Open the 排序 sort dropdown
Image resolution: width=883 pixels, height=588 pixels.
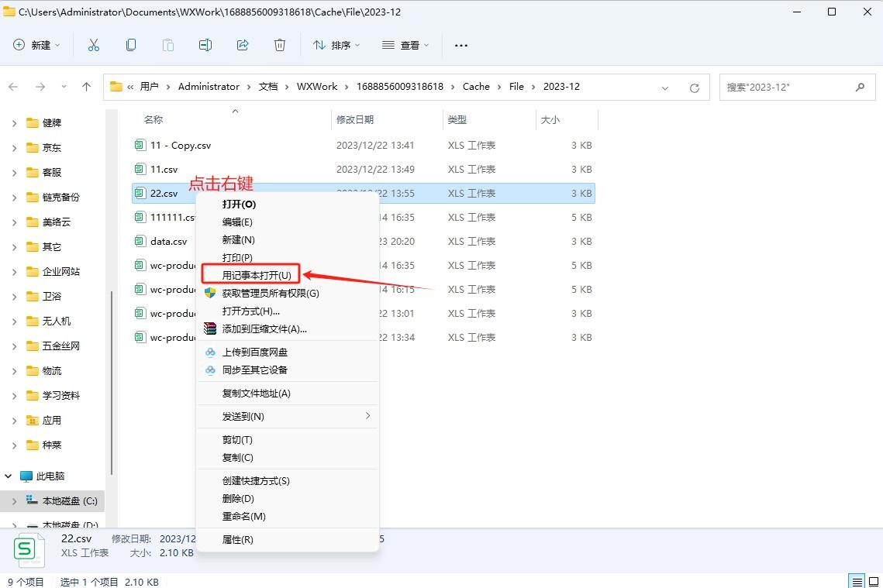pyautogui.click(x=336, y=45)
